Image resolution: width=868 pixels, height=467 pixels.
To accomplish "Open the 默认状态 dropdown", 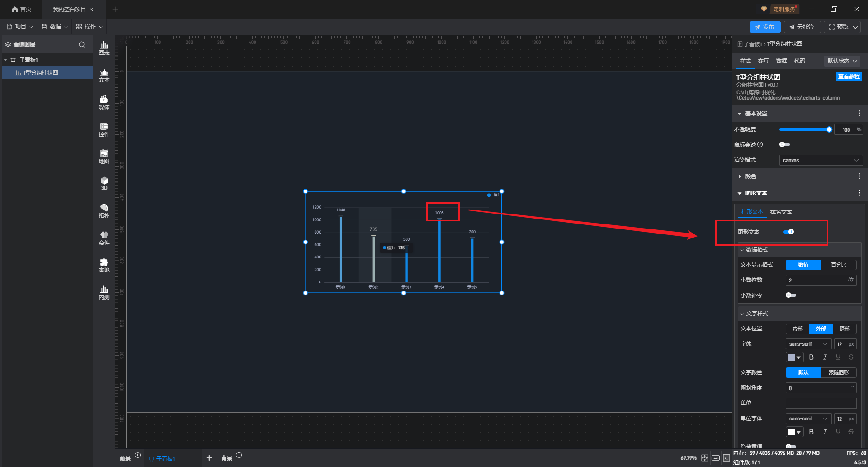I will click(x=842, y=61).
